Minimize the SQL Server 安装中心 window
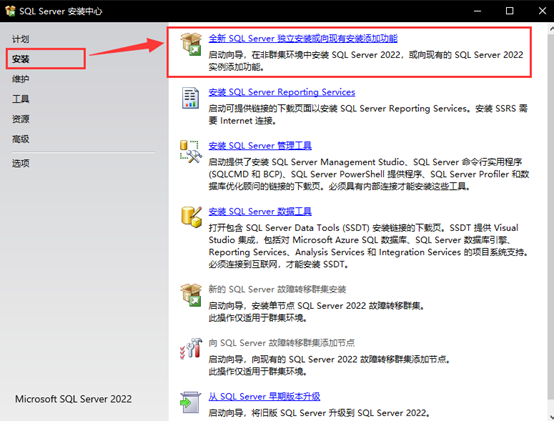This screenshot has width=554, height=421. 477,11
